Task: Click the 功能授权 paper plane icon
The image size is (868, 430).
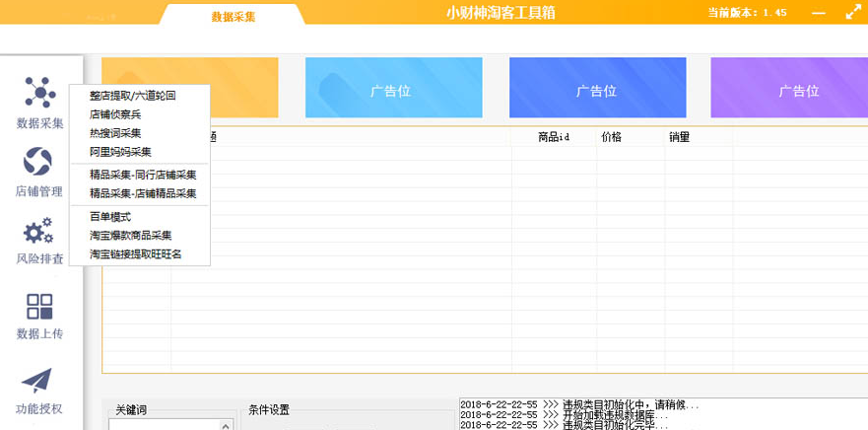Action: [37, 381]
